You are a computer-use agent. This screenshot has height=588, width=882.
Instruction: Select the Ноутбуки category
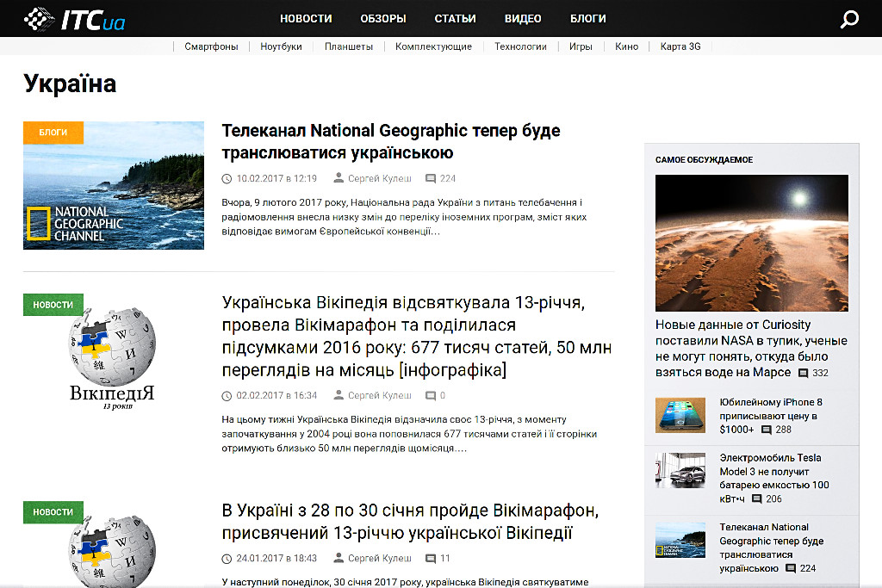point(281,46)
